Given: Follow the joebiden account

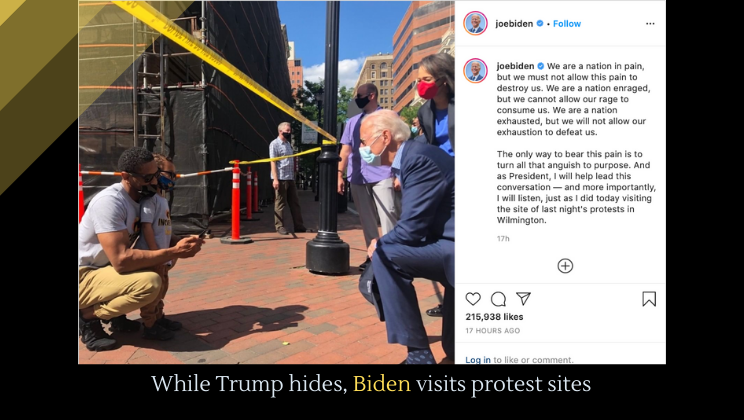Looking at the screenshot, I should point(567,24).
